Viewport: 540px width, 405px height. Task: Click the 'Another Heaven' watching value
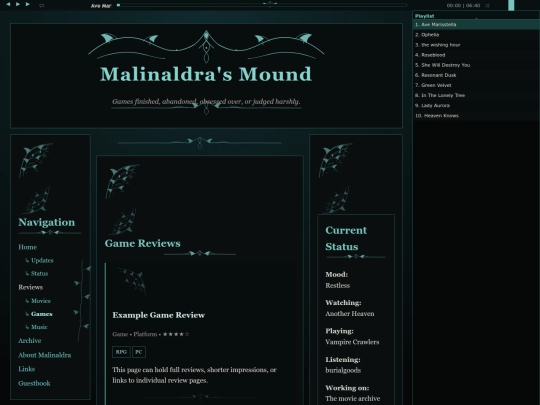350,314
